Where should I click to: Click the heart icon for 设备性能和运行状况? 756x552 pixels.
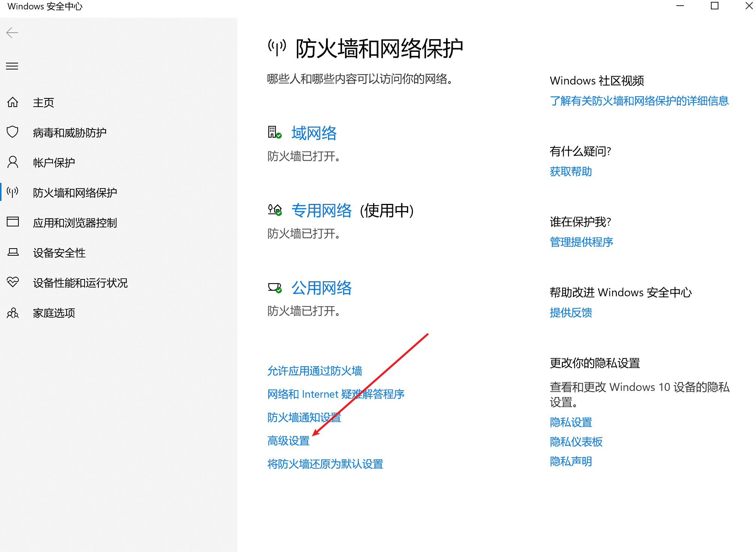[x=13, y=282]
